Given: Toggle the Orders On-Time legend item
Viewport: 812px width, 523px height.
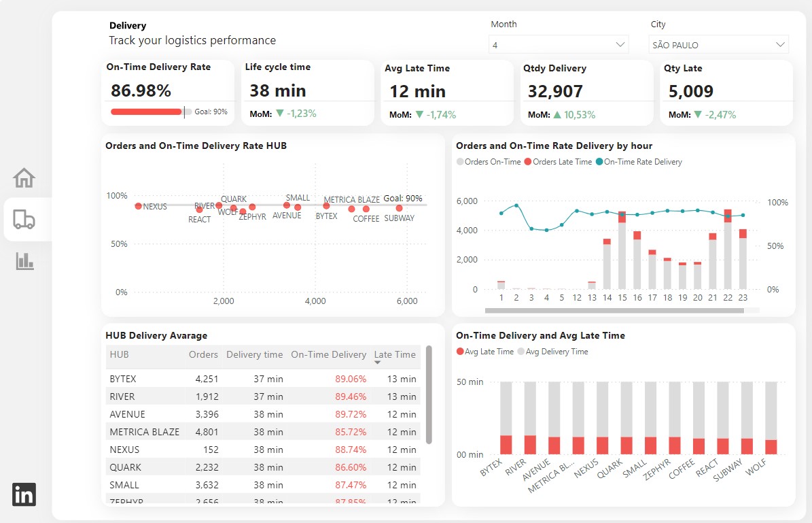Looking at the screenshot, I should click(x=489, y=162).
